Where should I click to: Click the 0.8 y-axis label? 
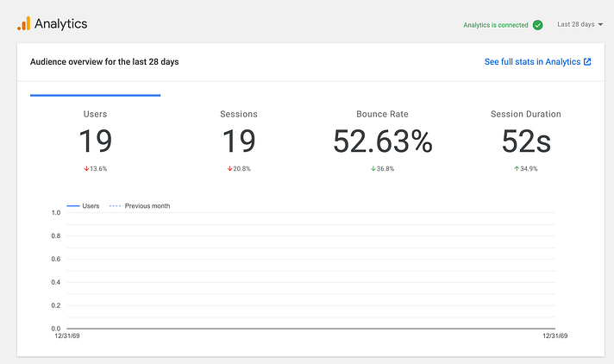tap(56, 235)
